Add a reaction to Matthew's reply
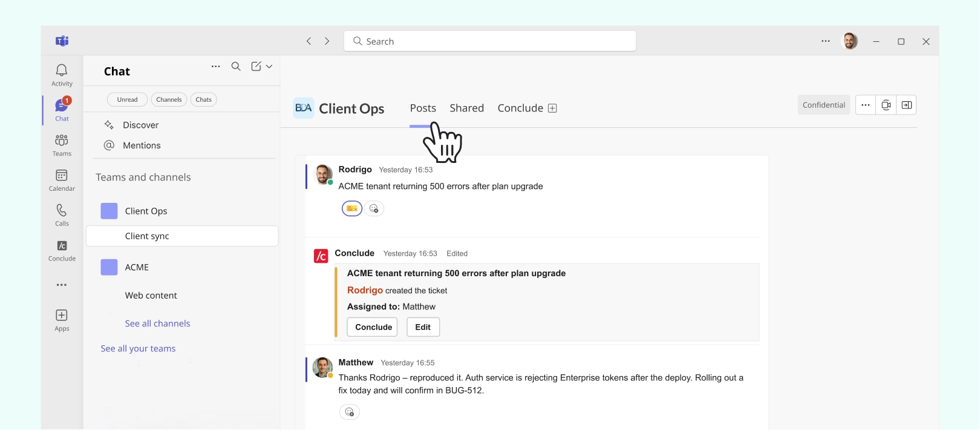Image resolution: width=980 pixels, height=430 pixels. (x=350, y=412)
